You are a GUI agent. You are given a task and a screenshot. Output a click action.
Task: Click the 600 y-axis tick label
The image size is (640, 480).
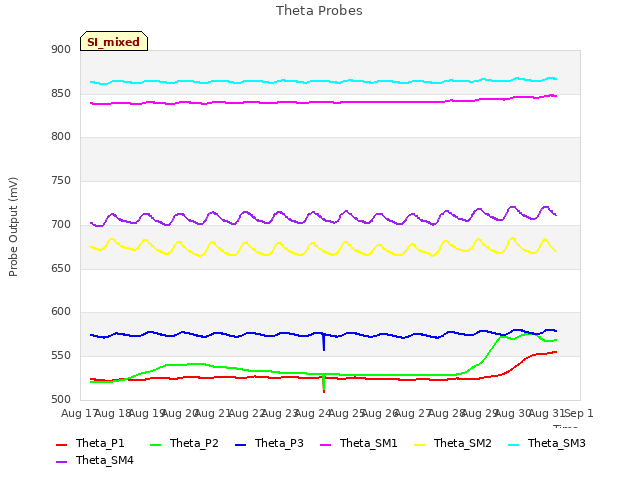(61, 312)
